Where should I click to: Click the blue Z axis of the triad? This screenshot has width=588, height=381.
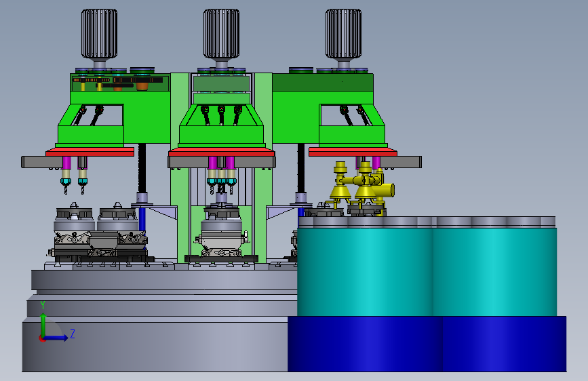tap(56, 338)
